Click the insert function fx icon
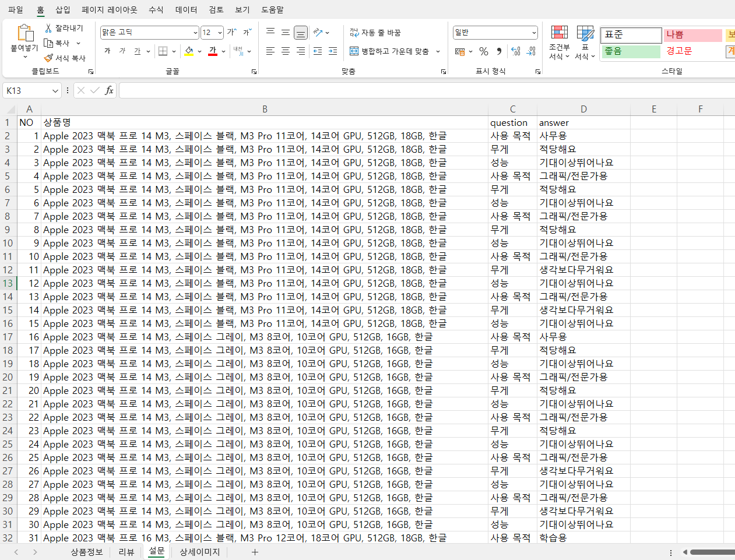735x560 pixels. pyautogui.click(x=109, y=90)
